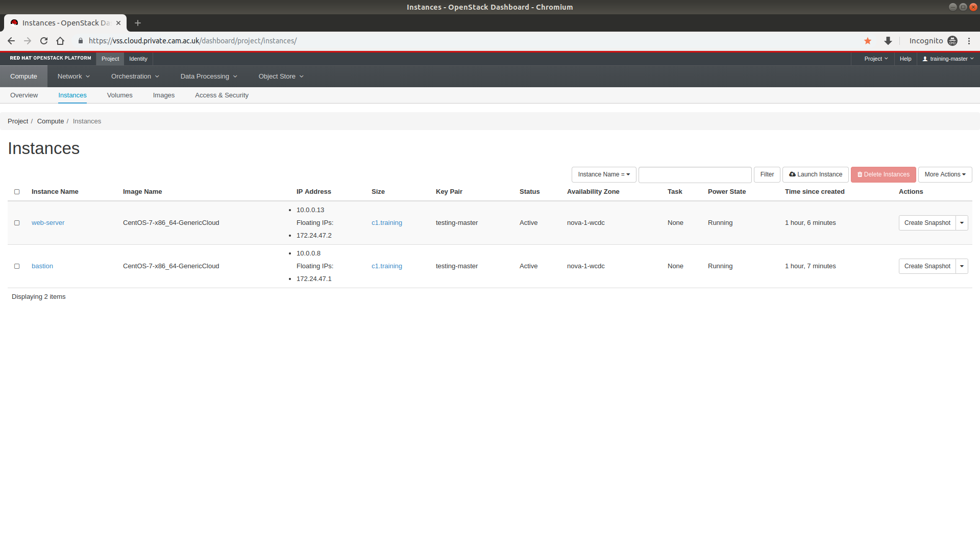
Task: Switch to the Volumes tab
Action: pyautogui.click(x=119, y=95)
